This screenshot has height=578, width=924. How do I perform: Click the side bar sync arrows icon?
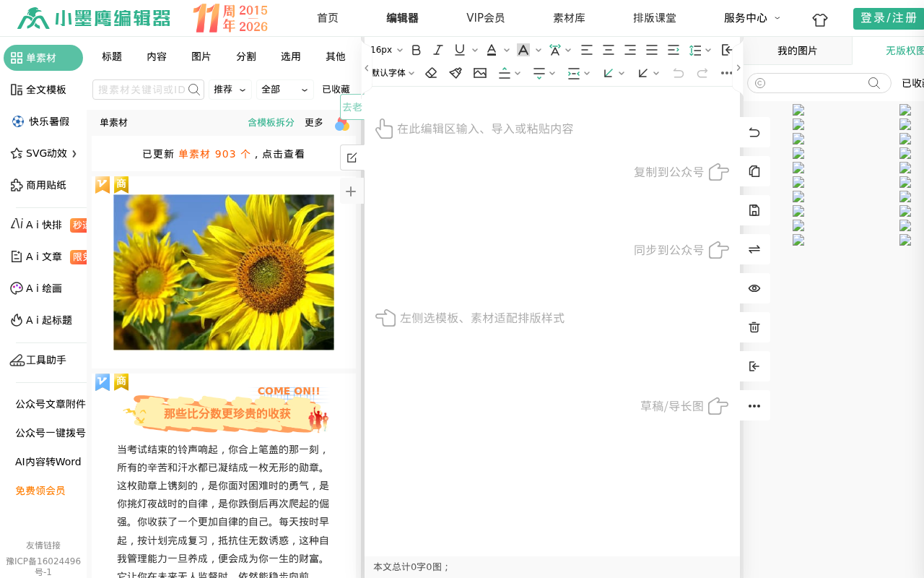(754, 249)
